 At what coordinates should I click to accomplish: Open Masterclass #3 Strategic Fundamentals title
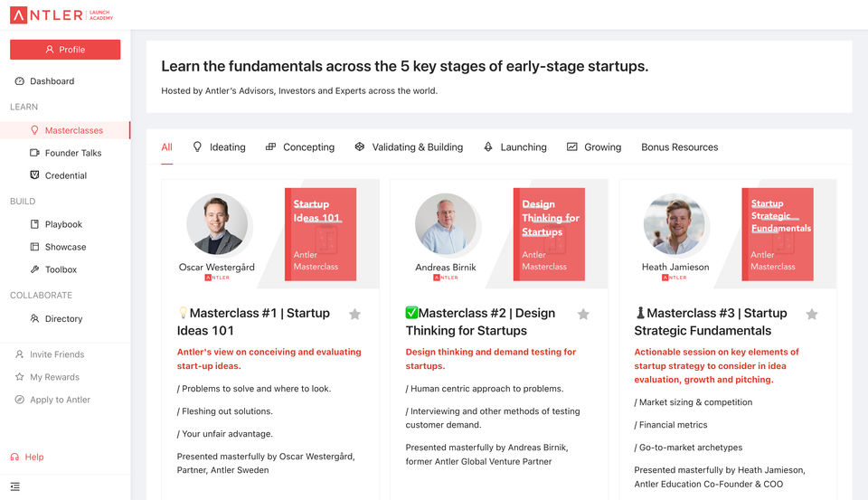click(711, 322)
